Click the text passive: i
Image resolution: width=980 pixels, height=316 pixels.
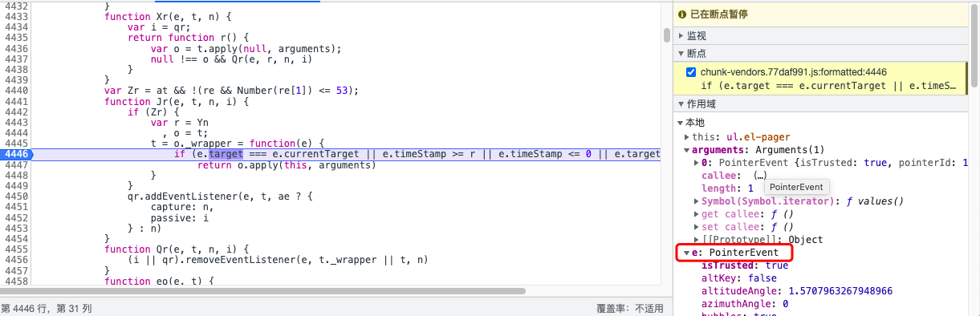(180, 218)
